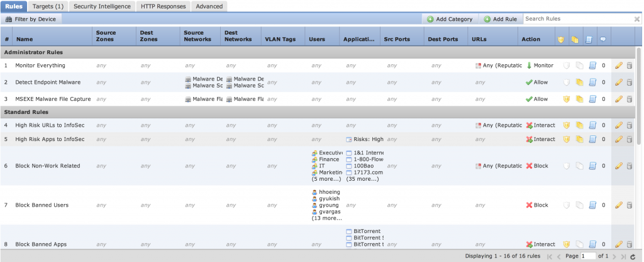Open file policy icon for High Risk URLs rule
The image size is (644, 262).
[x=577, y=125]
